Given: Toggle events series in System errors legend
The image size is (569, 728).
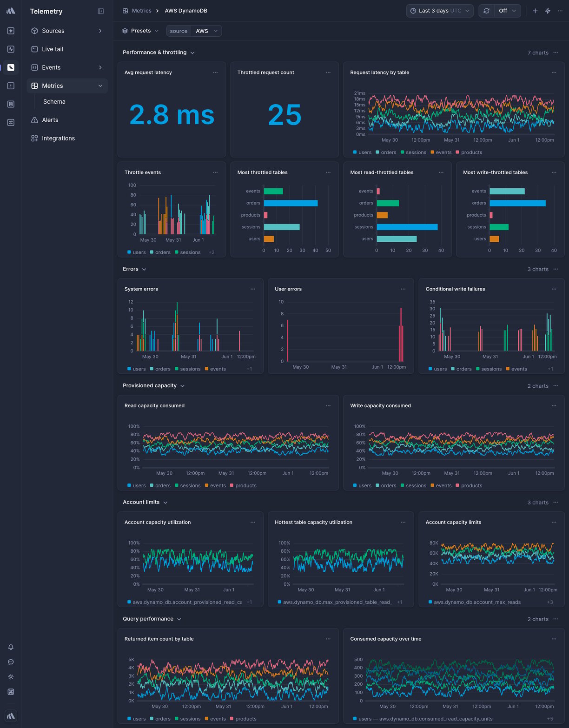Looking at the screenshot, I should (x=215, y=369).
